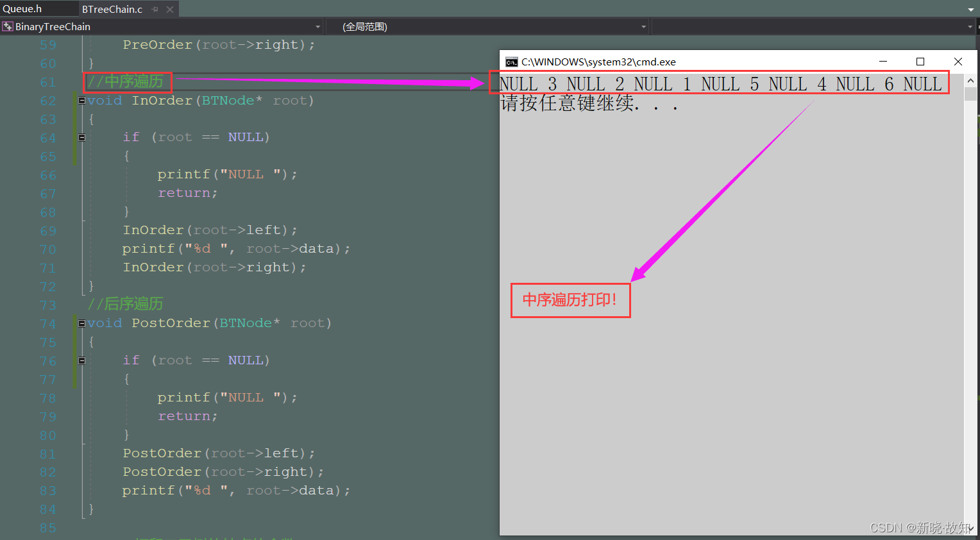This screenshot has width=980, height=540.
Task: Click printf("%d ", root->data) on line 83
Action: (236, 491)
